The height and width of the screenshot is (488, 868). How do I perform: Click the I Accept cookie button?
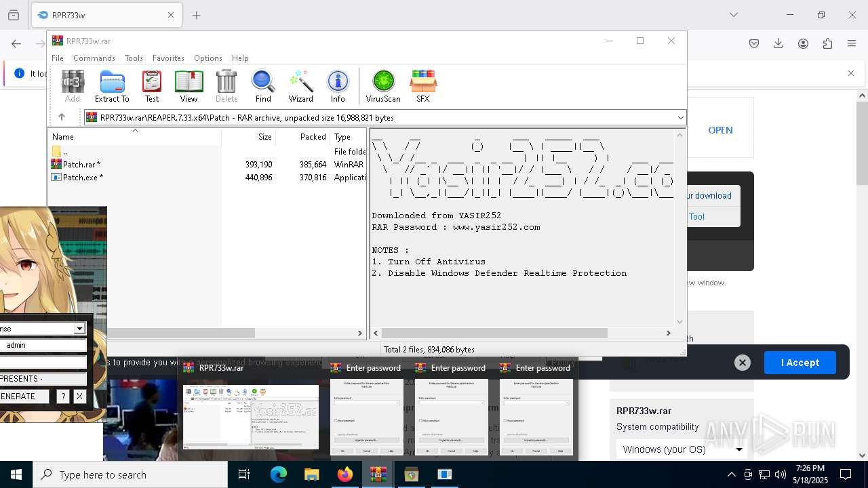point(800,363)
